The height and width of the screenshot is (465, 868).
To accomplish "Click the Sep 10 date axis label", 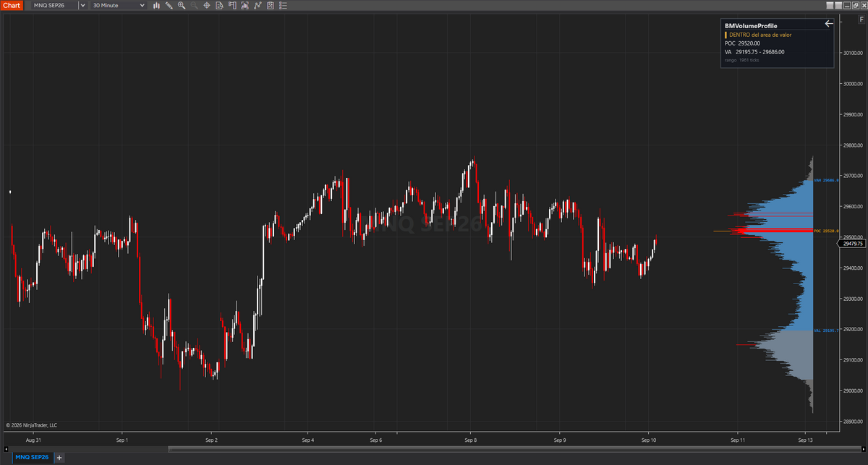I will point(649,439).
